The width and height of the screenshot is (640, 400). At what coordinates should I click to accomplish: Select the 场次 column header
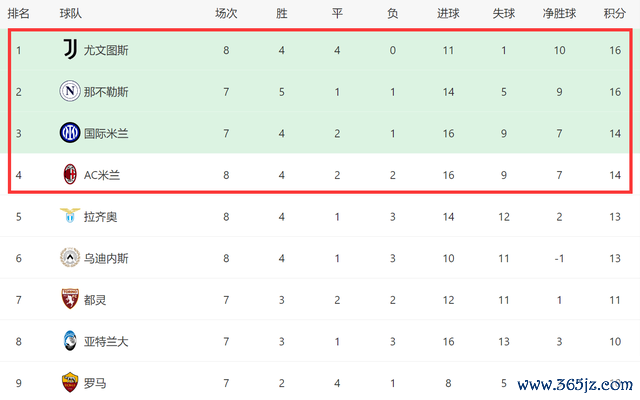tap(226, 13)
